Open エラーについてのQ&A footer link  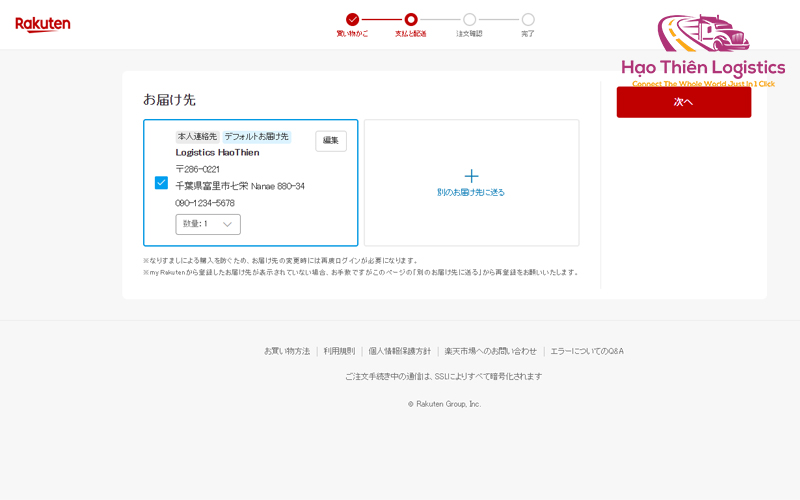tap(587, 351)
